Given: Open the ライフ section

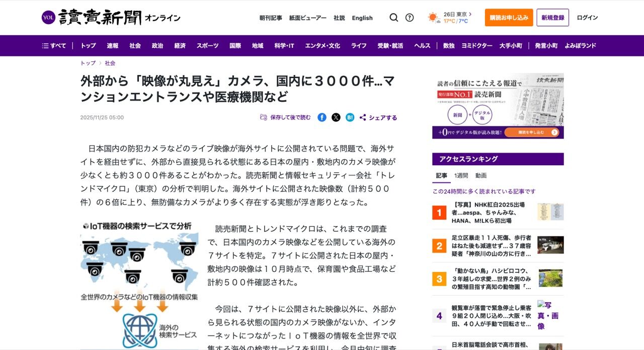Looking at the screenshot, I should [x=359, y=46].
